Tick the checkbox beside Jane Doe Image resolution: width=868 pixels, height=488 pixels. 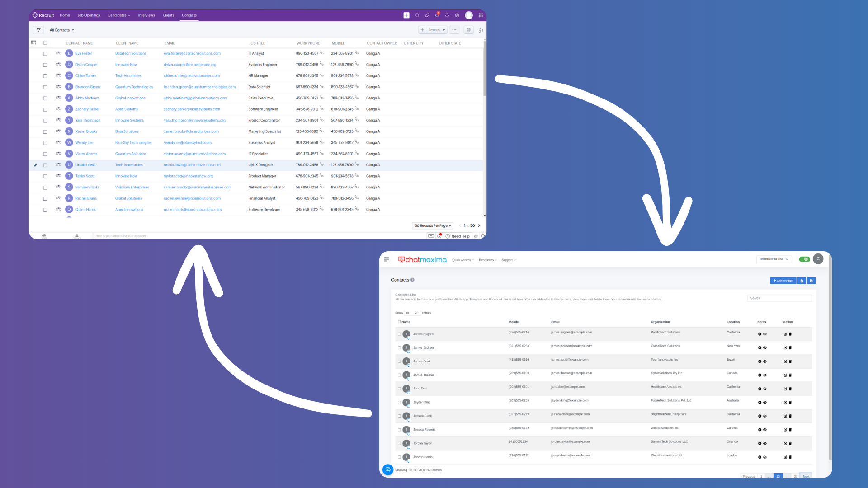tap(399, 389)
